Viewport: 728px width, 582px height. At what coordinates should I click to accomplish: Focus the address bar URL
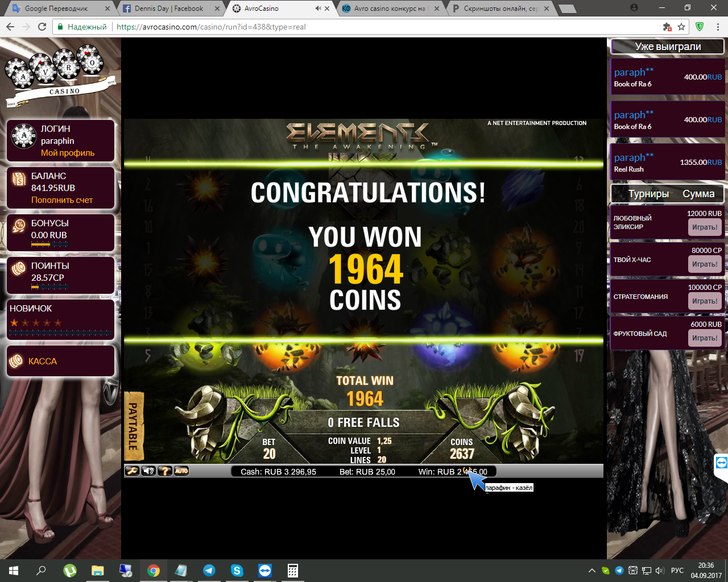pos(211,27)
